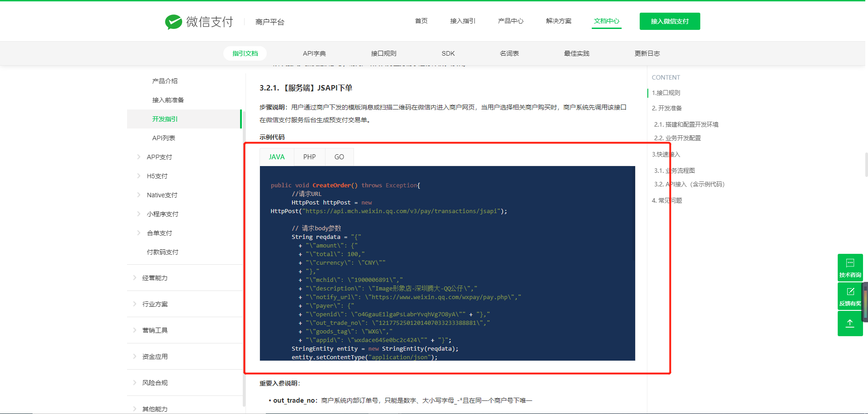Open 文档中心 in top navigation
The image size is (868, 414).
tap(607, 21)
